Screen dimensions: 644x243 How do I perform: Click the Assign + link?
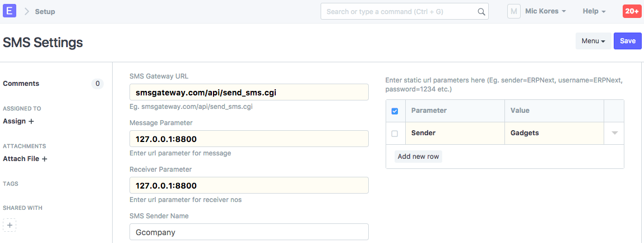tap(18, 121)
